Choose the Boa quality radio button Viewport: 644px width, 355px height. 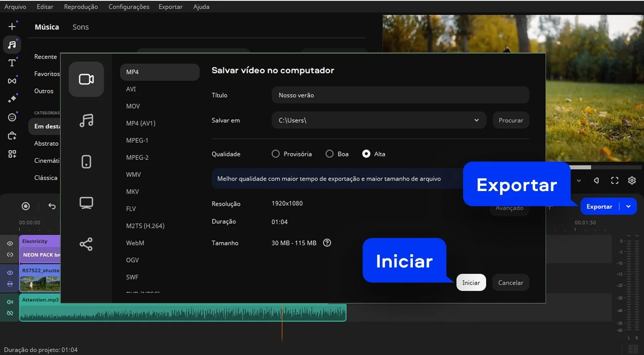(x=330, y=154)
